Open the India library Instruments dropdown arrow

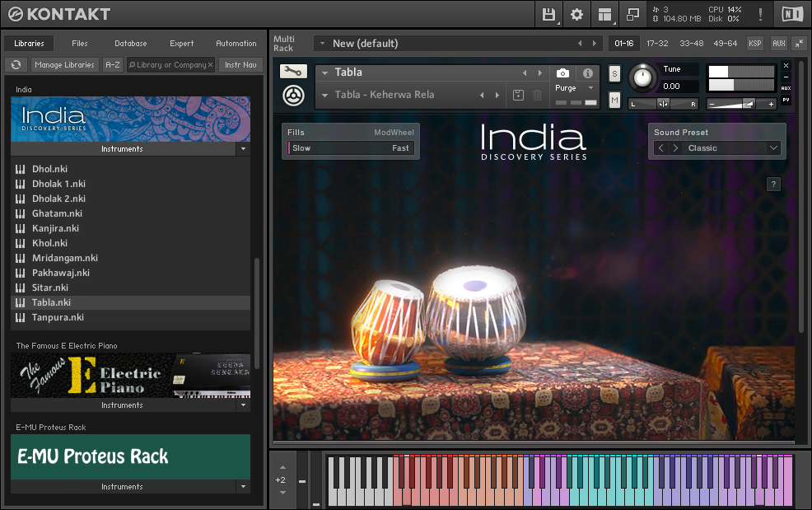click(242, 149)
